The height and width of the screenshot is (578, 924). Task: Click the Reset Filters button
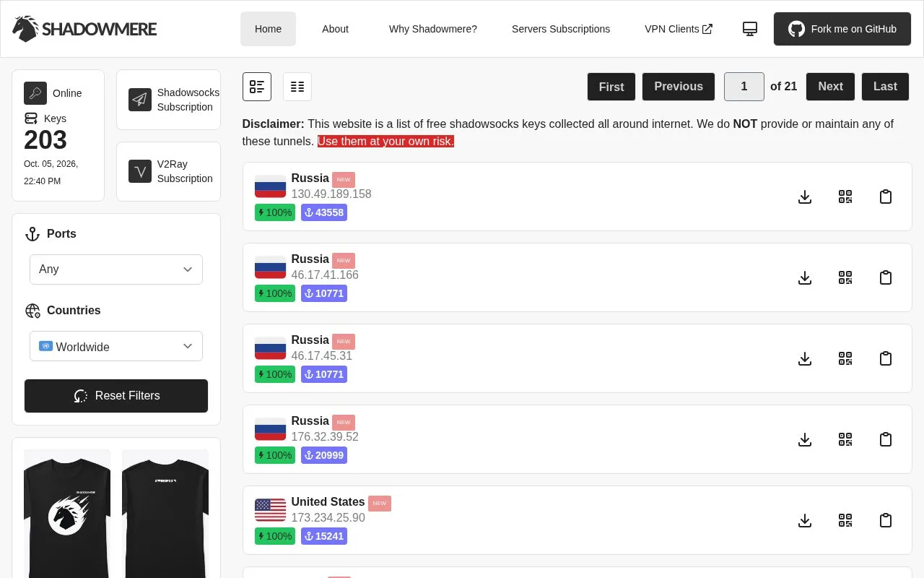coord(116,396)
